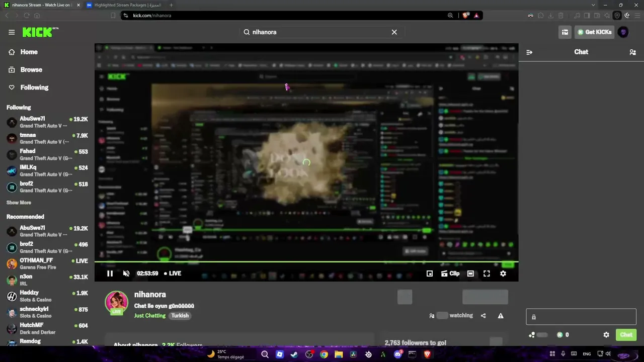This screenshot has height=362, width=644.
Task: Open File Explorer from the taskbar
Action: (339, 354)
